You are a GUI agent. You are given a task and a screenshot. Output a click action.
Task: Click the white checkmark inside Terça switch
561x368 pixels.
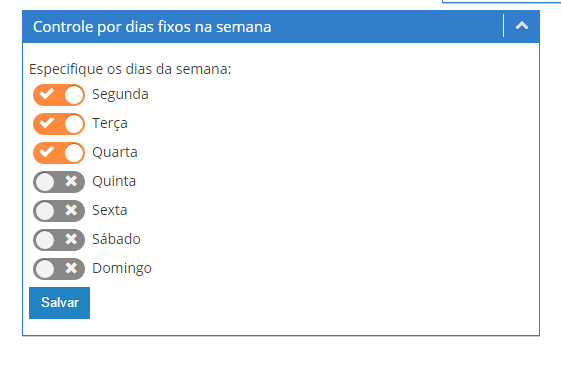pos(47,123)
